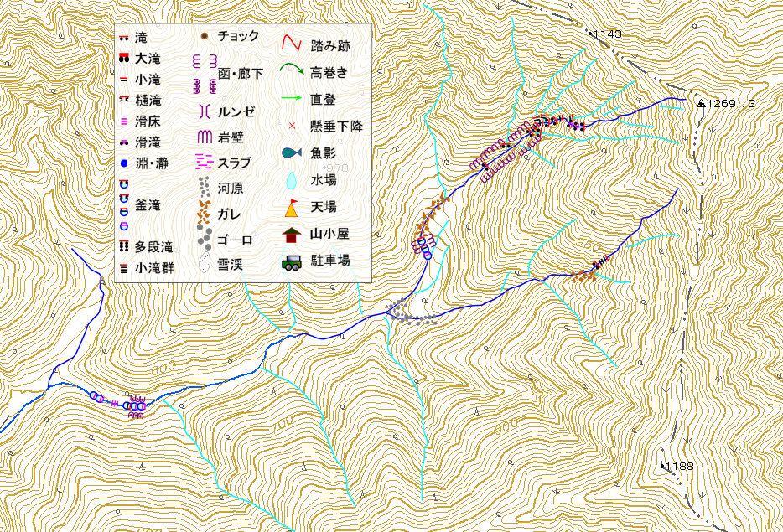Select the green straight arrow for 直登
783x532 pixels.
point(292,99)
